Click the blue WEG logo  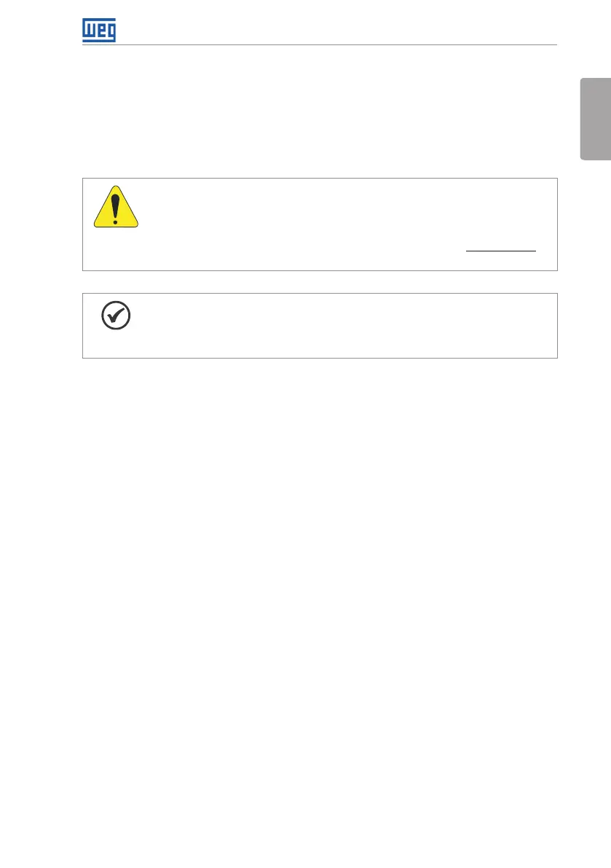pos(99,30)
